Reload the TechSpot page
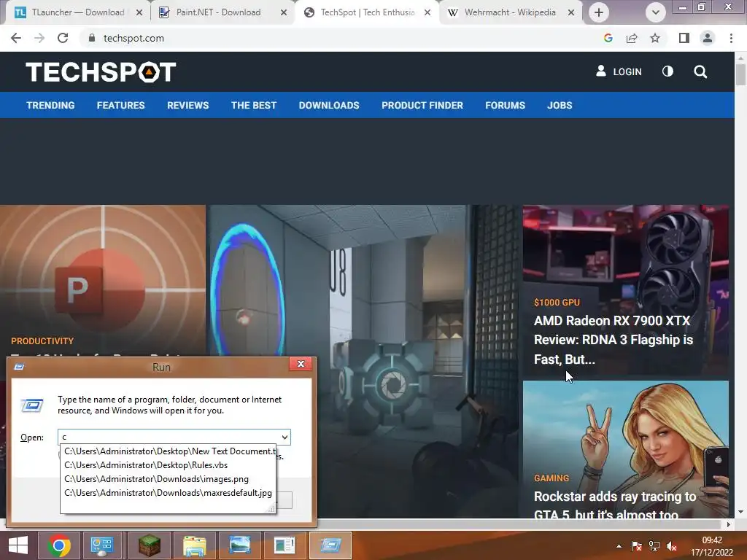Screen dimensions: 747x560 click(63, 38)
